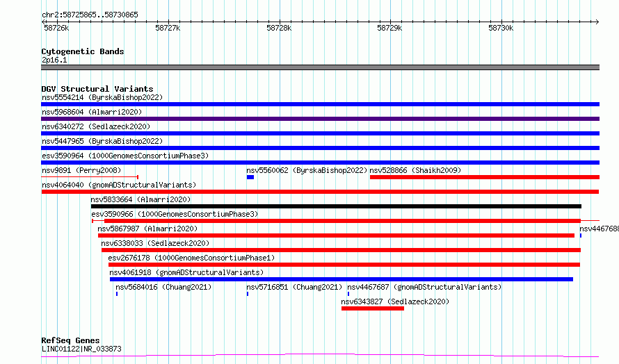Image resolution: width=619 pixels, height=364 pixels.
Task: Open the nsv528866 (Shaikh2009) label
Action: tap(415, 170)
